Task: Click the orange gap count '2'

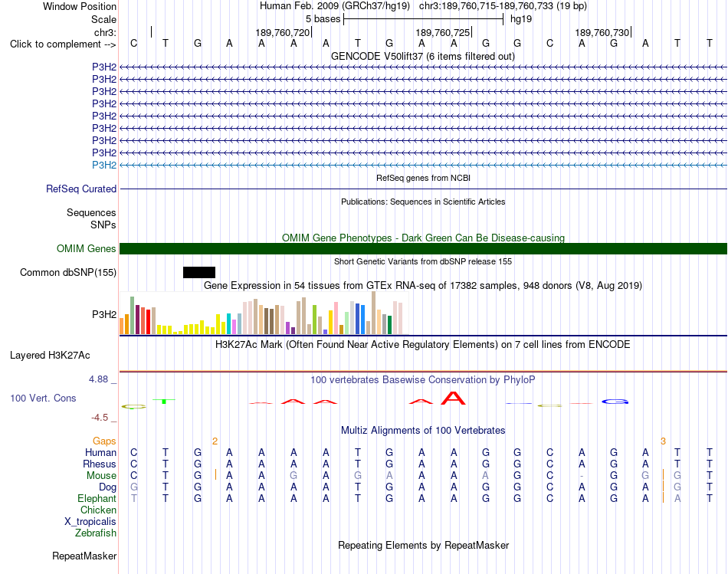Action: click(215, 441)
